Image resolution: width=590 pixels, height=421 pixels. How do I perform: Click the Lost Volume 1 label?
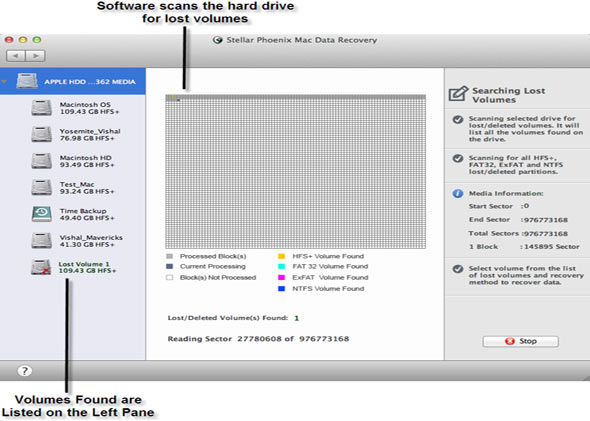click(87, 267)
